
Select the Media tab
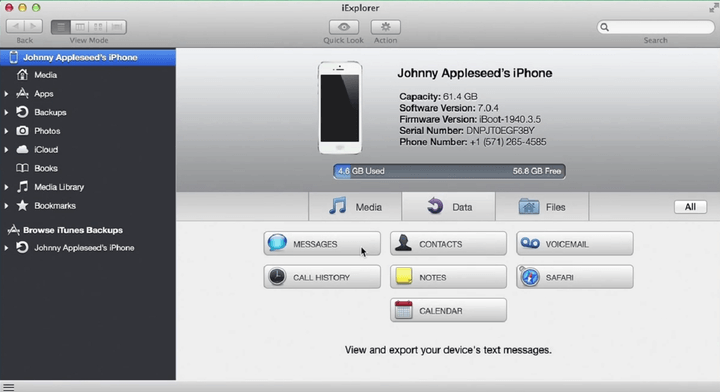[x=355, y=207]
